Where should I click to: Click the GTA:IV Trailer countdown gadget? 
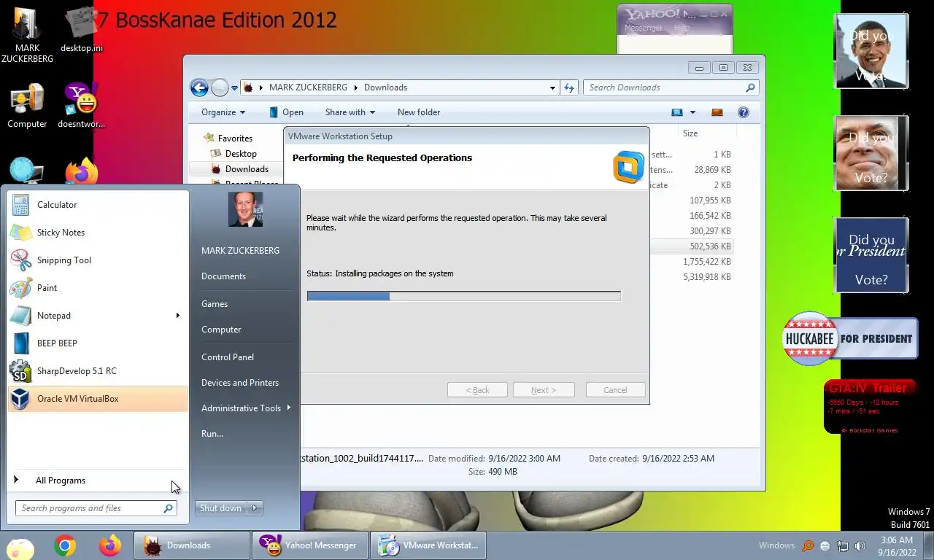click(x=869, y=407)
